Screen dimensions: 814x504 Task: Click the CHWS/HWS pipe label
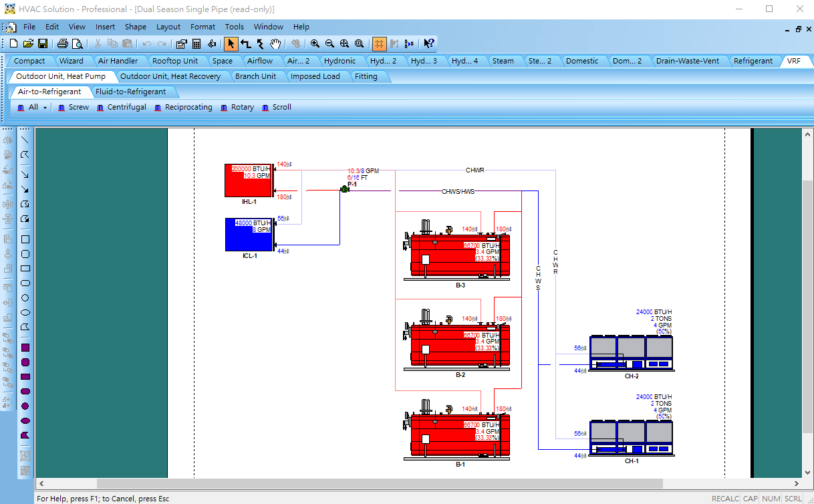(x=458, y=191)
